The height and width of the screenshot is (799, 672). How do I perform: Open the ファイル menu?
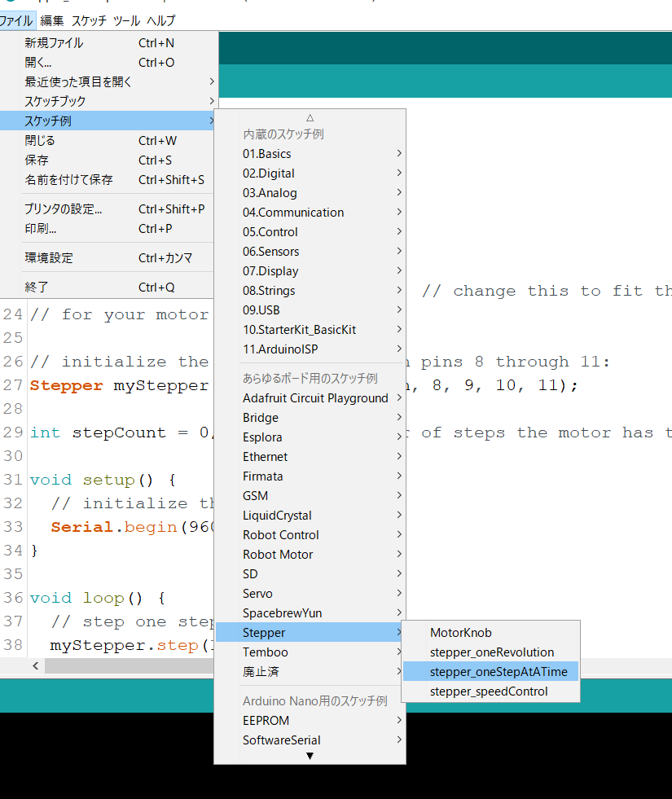(16, 20)
